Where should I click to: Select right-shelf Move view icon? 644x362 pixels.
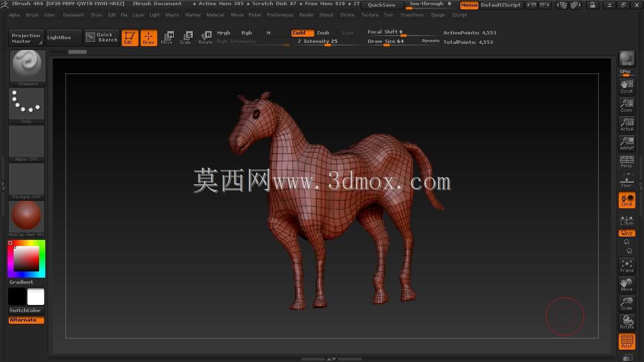(x=627, y=285)
